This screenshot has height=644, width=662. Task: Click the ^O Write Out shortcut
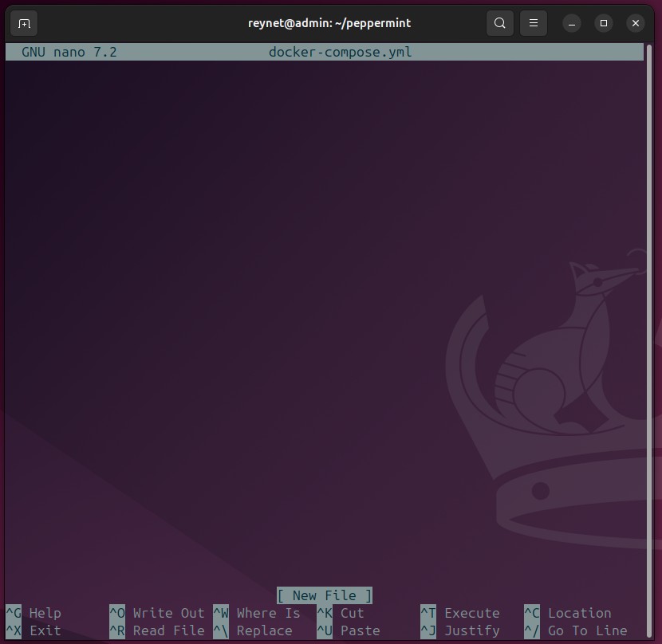(x=156, y=613)
